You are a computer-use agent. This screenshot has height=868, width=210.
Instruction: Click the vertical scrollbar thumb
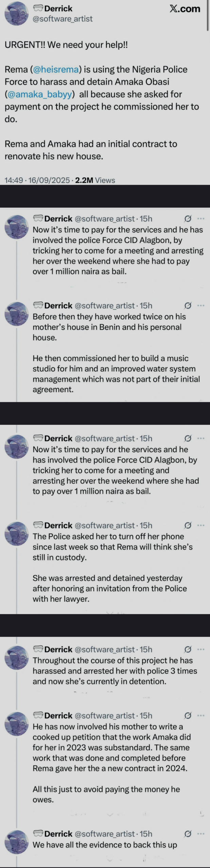point(208,15)
